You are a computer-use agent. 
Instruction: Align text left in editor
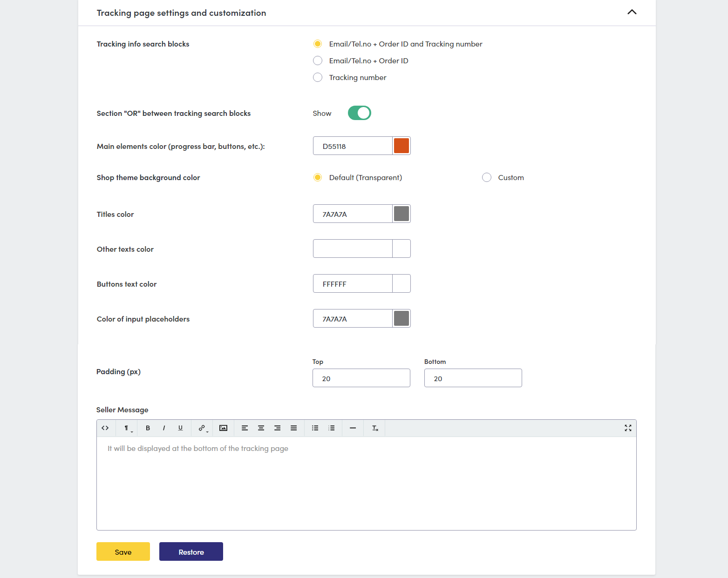click(x=245, y=428)
